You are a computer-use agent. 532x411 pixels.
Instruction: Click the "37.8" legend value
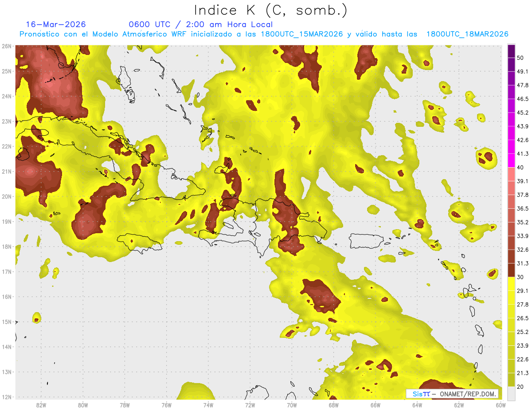click(x=523, y=195)
